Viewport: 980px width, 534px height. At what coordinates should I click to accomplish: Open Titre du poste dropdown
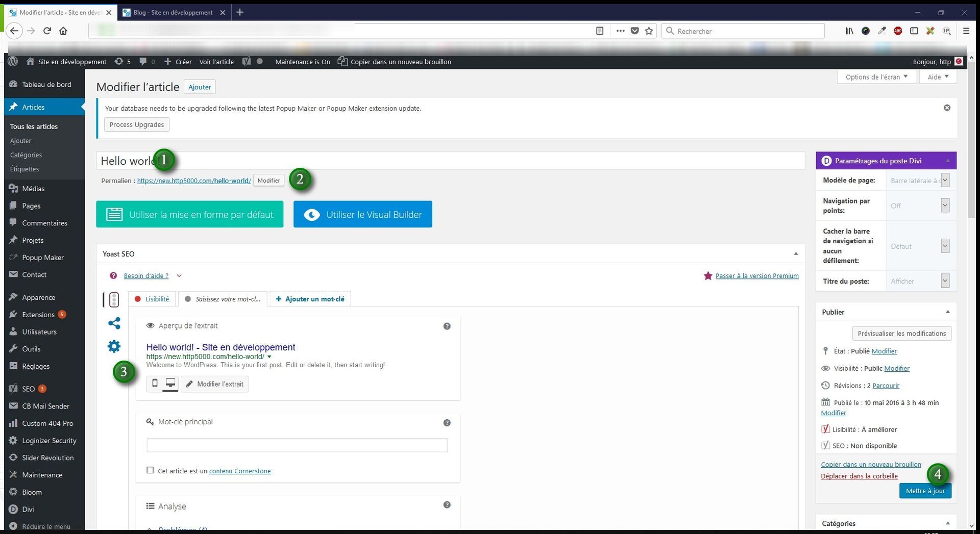[x=920, y=281]
